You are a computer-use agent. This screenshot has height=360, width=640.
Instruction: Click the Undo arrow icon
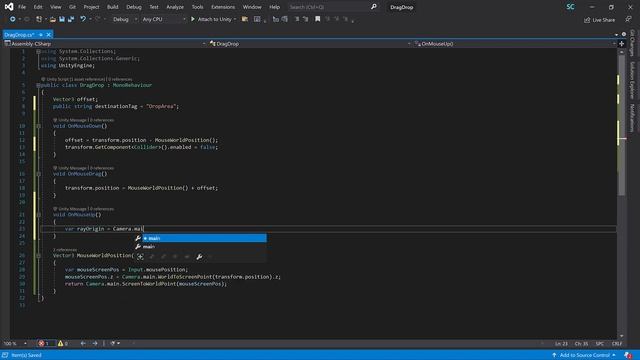[x=83, y=19]
